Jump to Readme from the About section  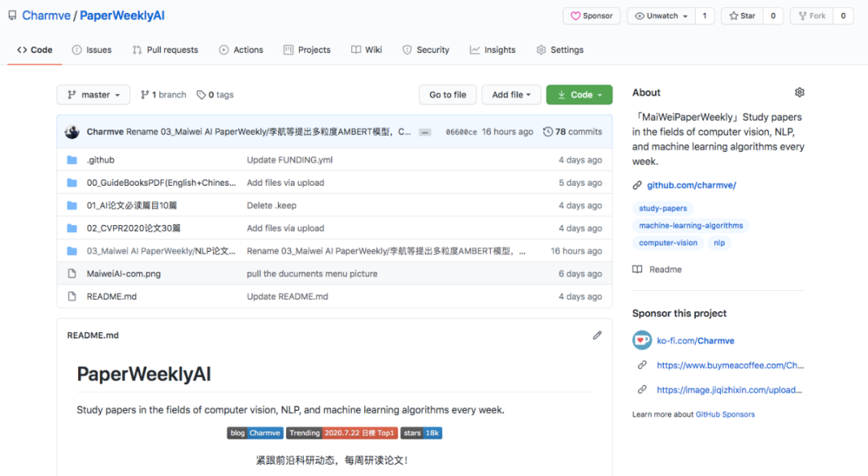coord(657,269)
